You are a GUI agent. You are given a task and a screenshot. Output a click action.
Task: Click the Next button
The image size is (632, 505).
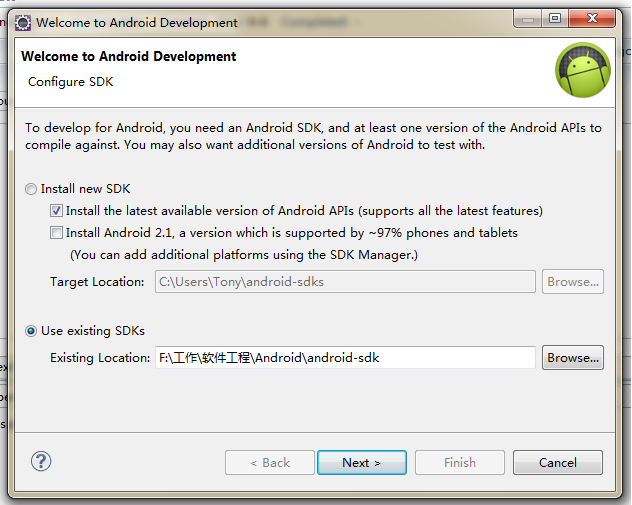coord(362,463)
